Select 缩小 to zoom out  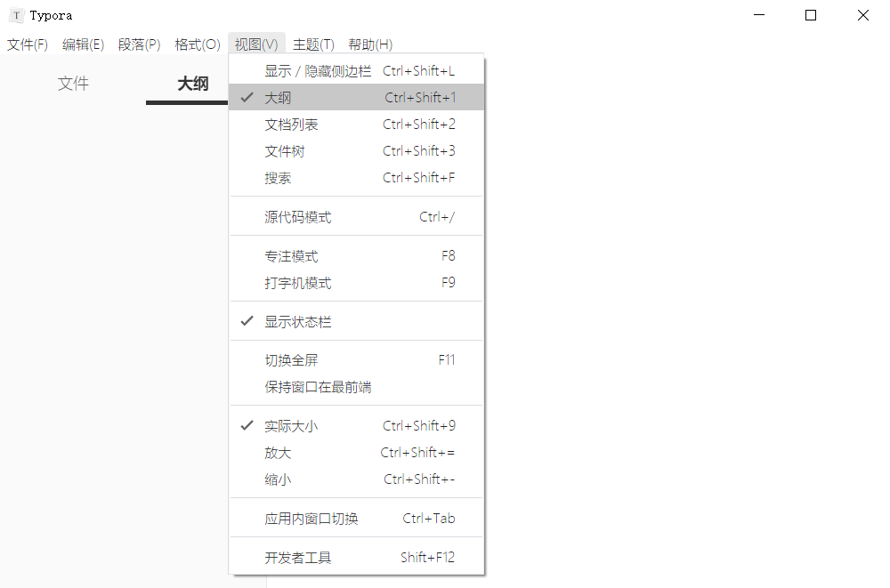277,478
